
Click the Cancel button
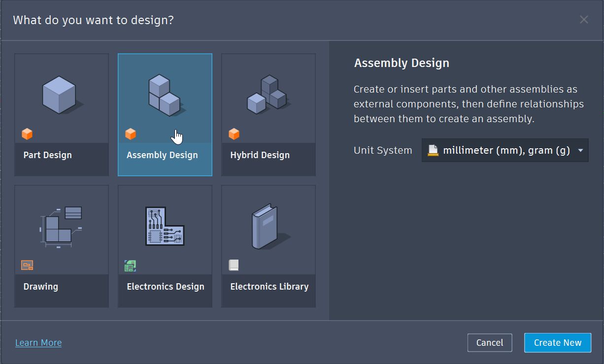(x=490, y=342)
